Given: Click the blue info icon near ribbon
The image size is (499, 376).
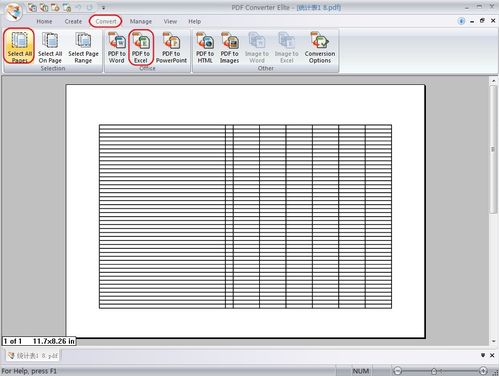Looking at the screenshot, I should tap(461, 21).
